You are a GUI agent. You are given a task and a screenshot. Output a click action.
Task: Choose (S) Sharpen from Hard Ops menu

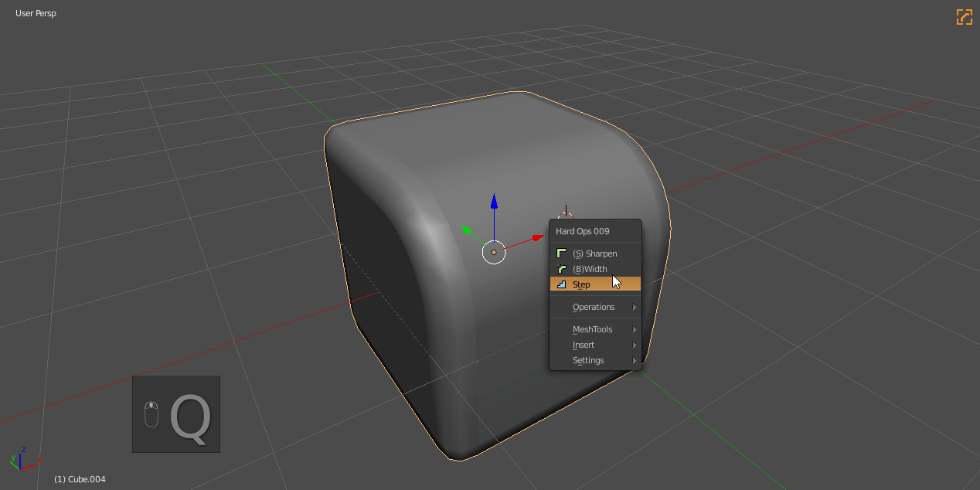tap(594, 254)
